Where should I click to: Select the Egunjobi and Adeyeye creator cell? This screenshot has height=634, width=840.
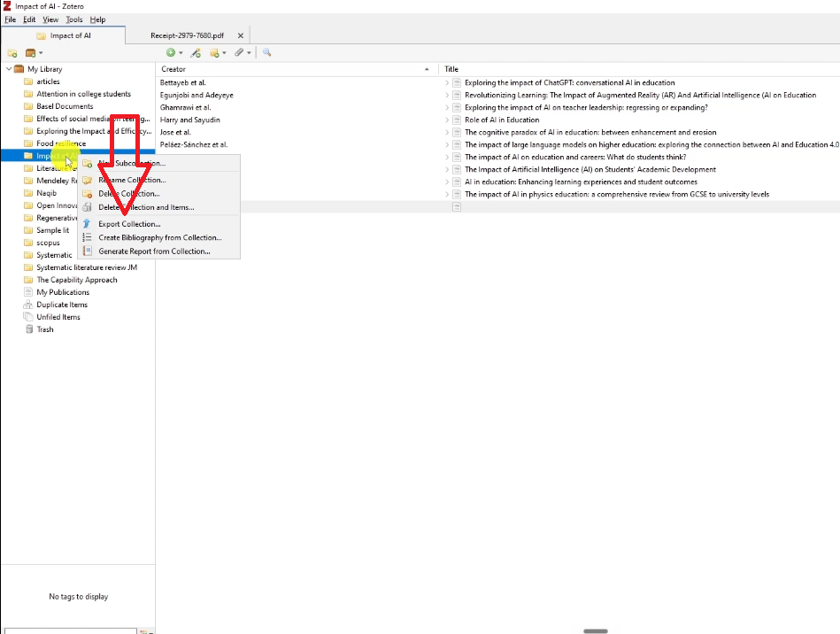197,95
